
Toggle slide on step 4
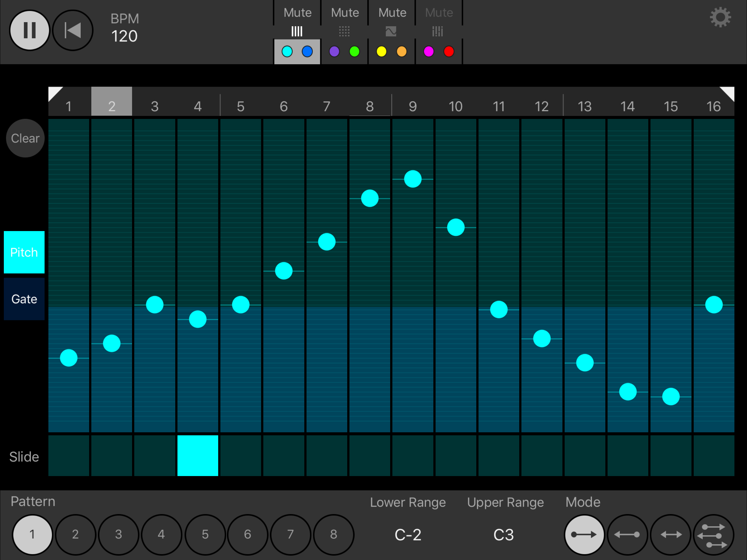pyautogui.click(x=198, y=456)
